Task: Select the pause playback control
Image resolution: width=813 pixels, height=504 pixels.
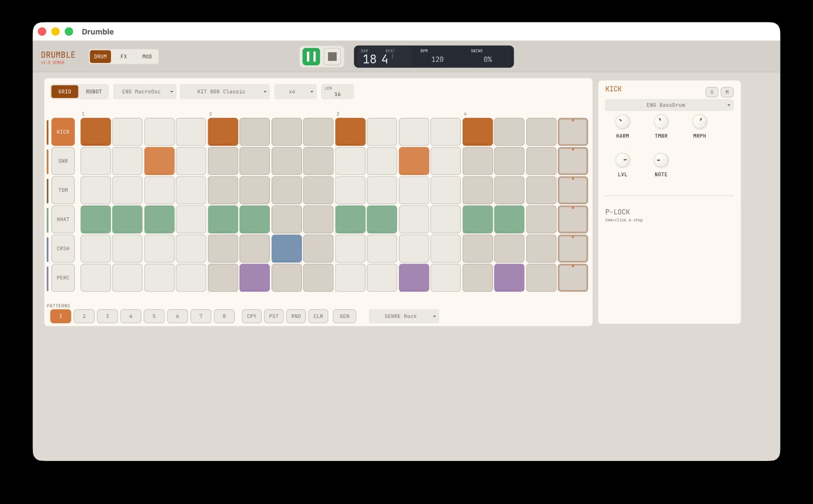Action: point(311,56)
